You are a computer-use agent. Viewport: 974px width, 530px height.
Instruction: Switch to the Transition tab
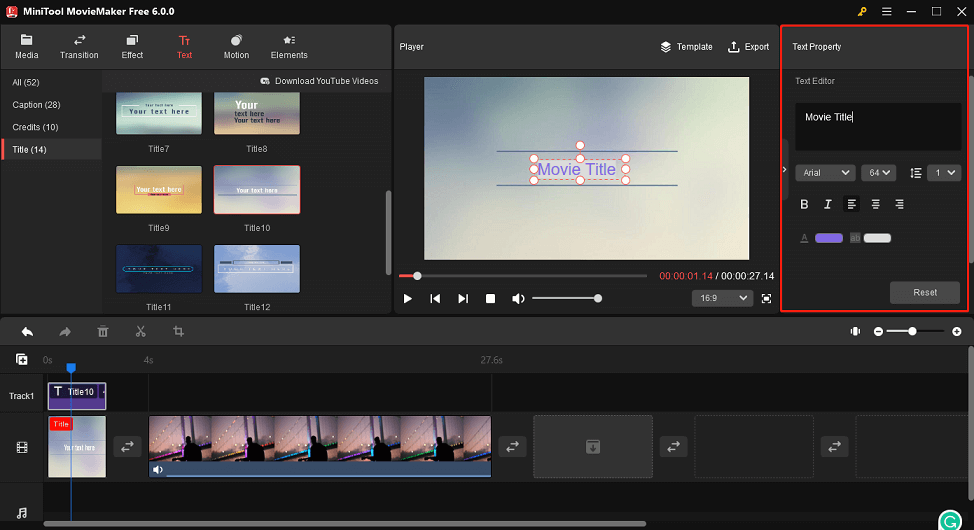click(79, 47)
